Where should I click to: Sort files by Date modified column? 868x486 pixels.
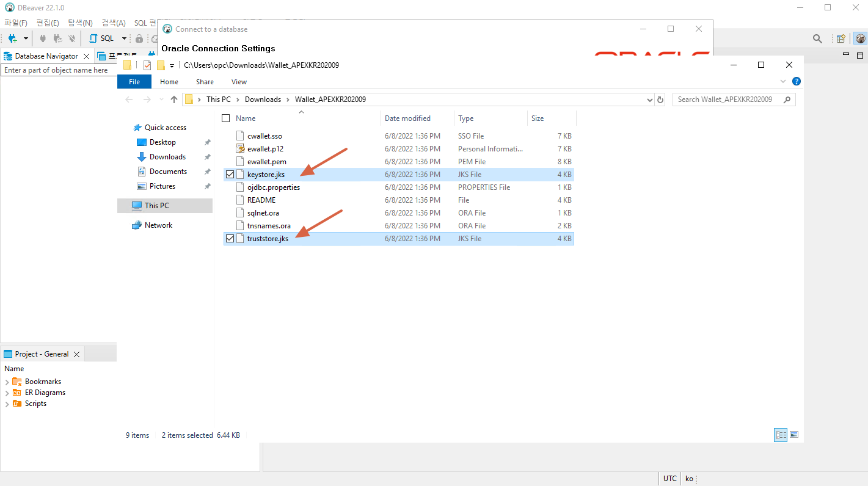click(417, 118)
